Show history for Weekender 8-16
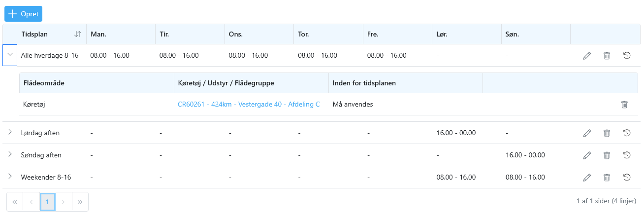 point(627,177)
